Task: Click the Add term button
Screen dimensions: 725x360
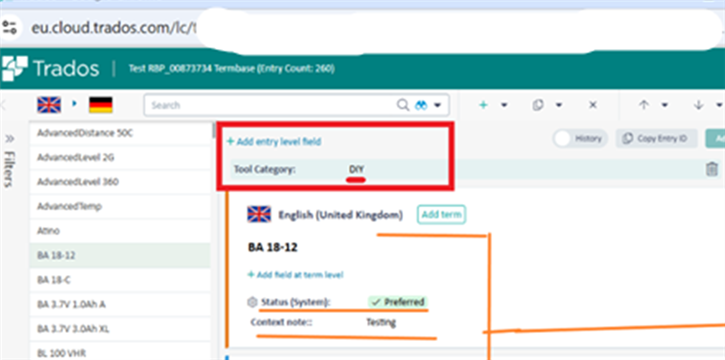Action: pyautogui.click(x=442, y=215)
